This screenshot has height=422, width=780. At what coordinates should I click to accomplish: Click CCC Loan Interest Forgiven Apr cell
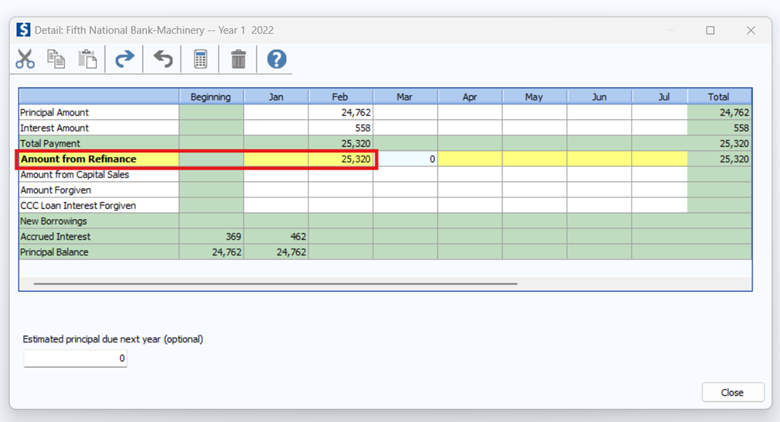[x=470, y=206]
